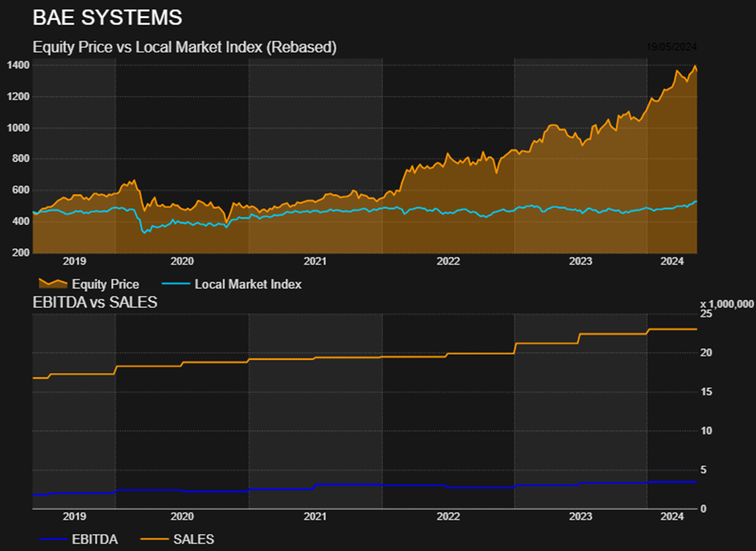Click the 10 value on the right axis

point(706,431)
